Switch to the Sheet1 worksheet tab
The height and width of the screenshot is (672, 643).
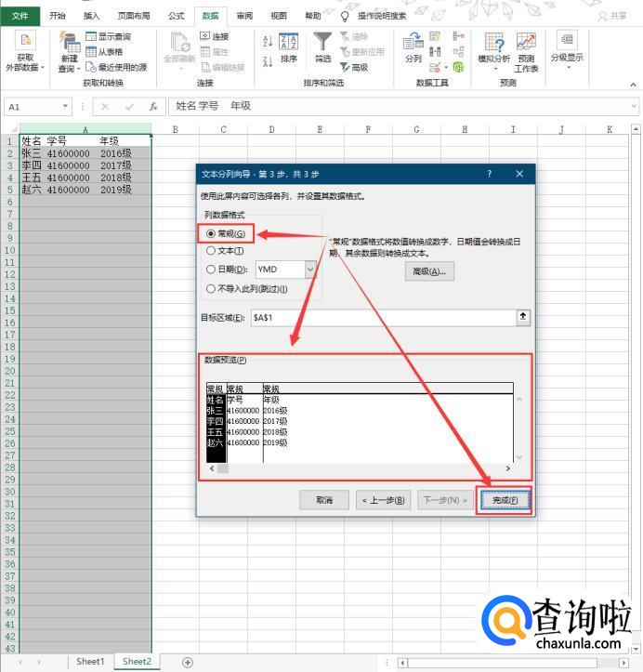(x=90, y=661)
